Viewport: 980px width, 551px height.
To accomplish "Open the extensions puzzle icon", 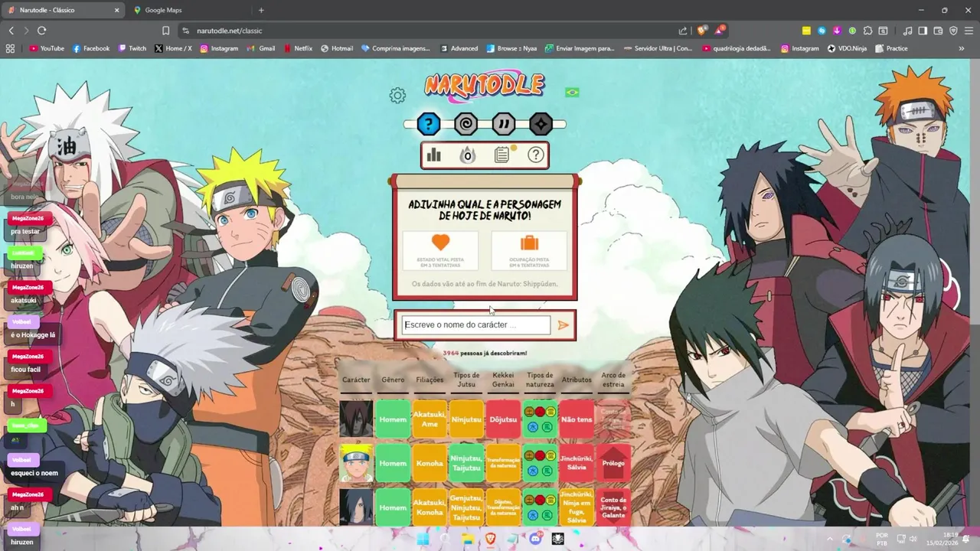I will (867, 31).
